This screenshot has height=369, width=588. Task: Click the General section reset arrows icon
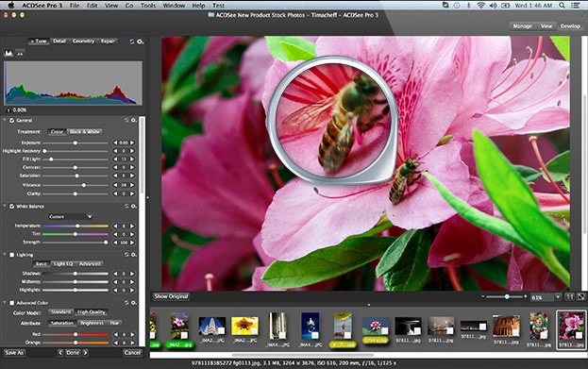(126, 121)
